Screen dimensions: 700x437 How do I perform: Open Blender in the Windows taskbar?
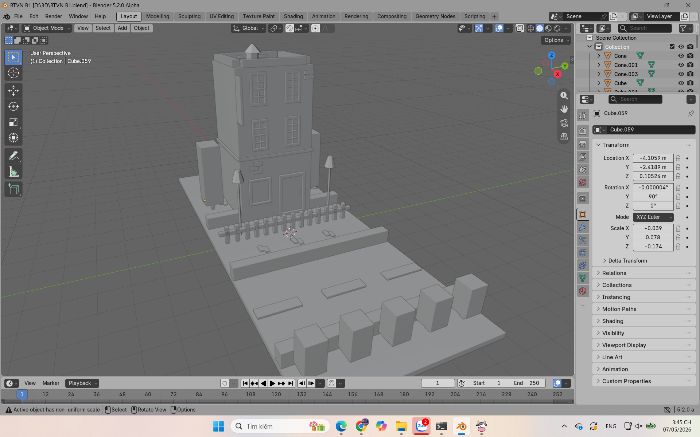(x=462, y=426)
